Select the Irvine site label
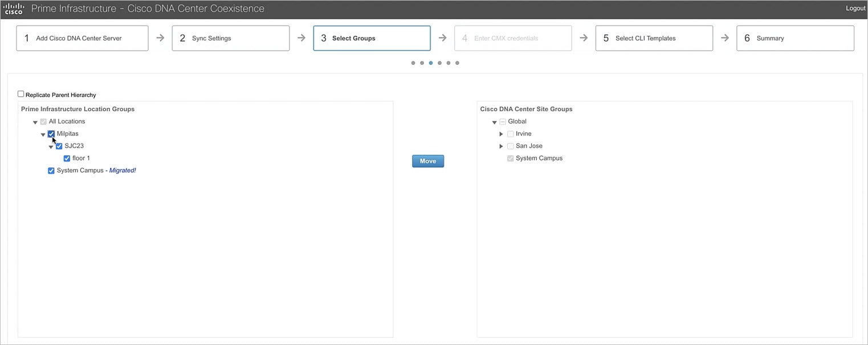Viewport: 868px width, 345px height. click(524, 134)
